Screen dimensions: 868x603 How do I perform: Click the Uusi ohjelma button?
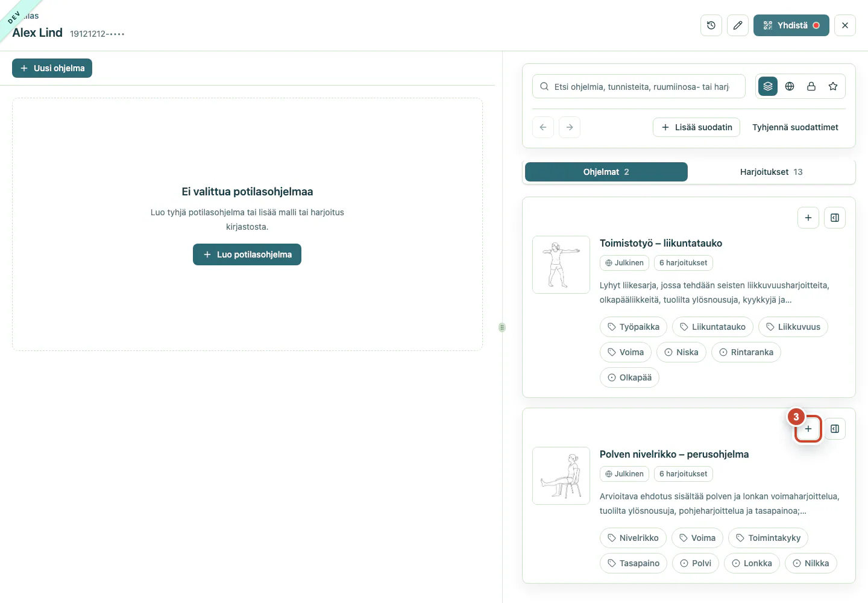coord(52,68)
